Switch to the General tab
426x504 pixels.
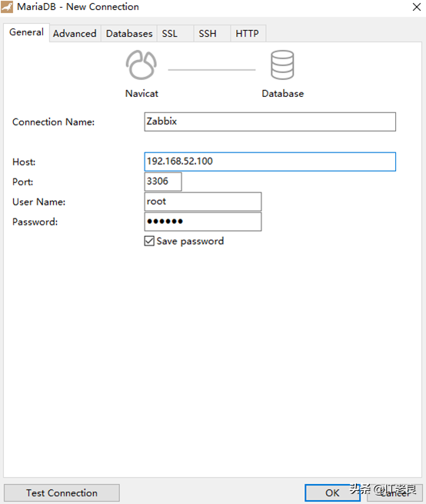click(26, 32)
